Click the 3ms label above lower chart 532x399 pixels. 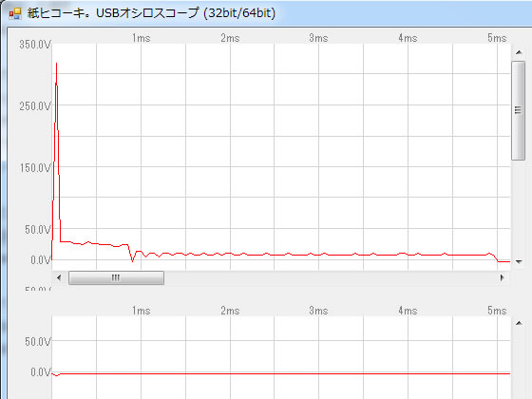pyautogui.click(x=318, y=311)
